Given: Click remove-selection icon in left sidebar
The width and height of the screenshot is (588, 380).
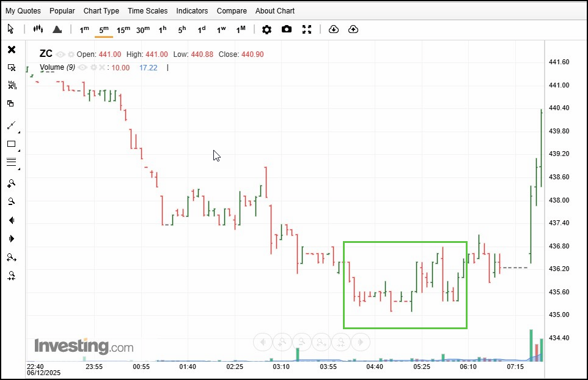Looking at the screenshot, I should (12, 67).
